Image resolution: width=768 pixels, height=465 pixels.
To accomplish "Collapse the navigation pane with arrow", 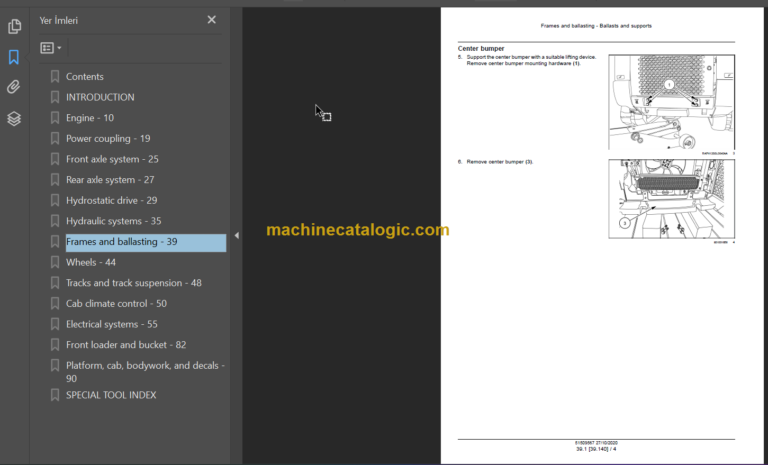I will click(237, 236).
